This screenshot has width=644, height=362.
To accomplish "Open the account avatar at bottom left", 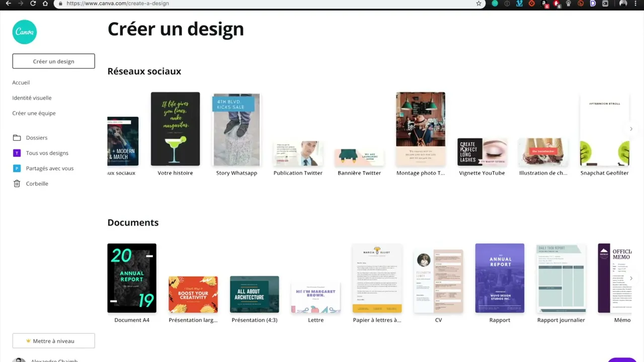I will 19,360.
